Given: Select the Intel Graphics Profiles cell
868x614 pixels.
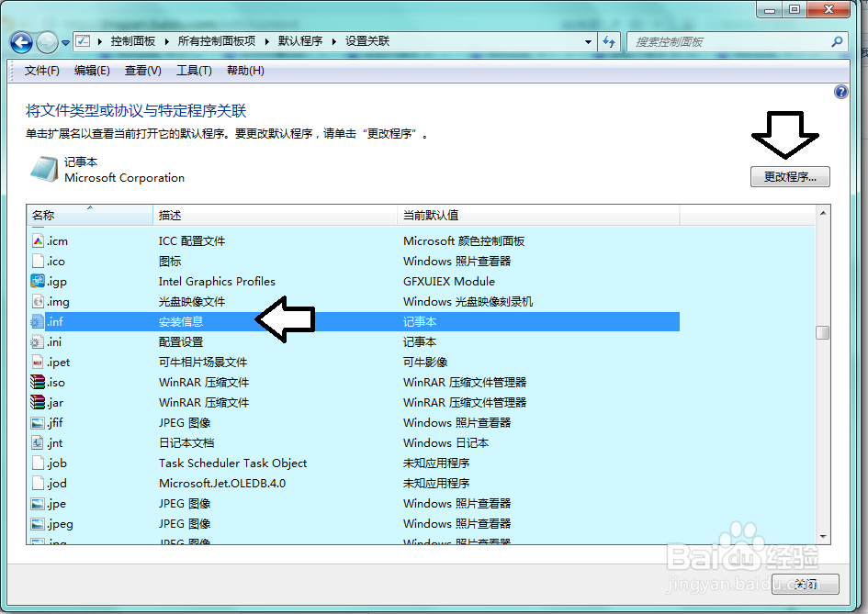Looking at the screenshot, I should 217,282.
